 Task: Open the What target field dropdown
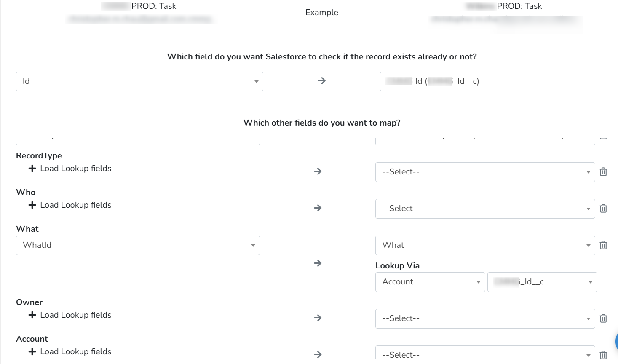[x=485, y=245]
